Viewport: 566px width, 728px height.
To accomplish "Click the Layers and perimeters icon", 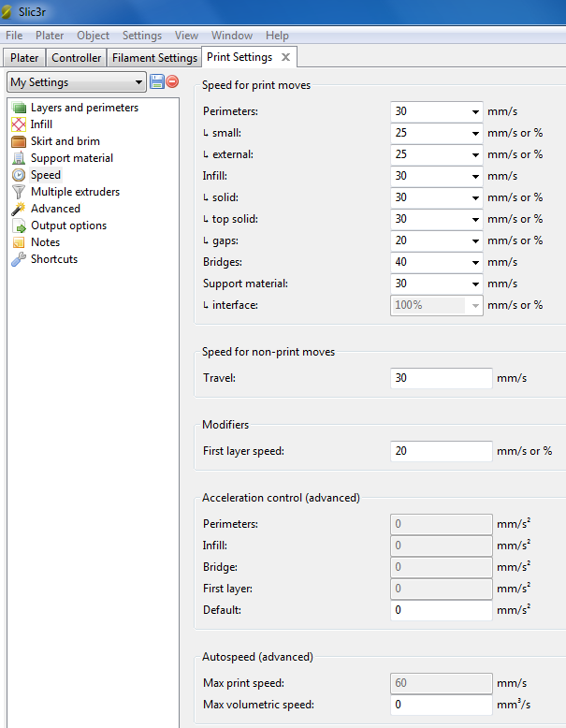I will click(x=19, y=108).
